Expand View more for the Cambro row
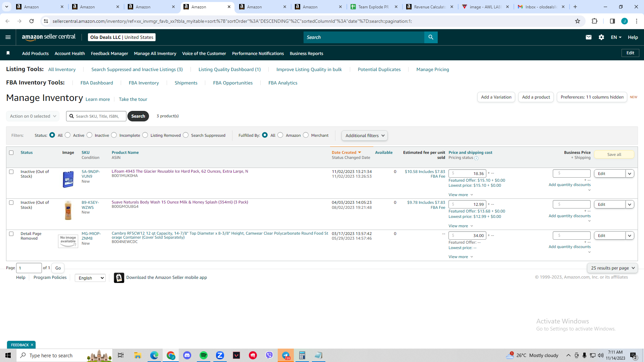Image resolution: width=644 pixels, height=362 pixels. [x=461, y=257]
